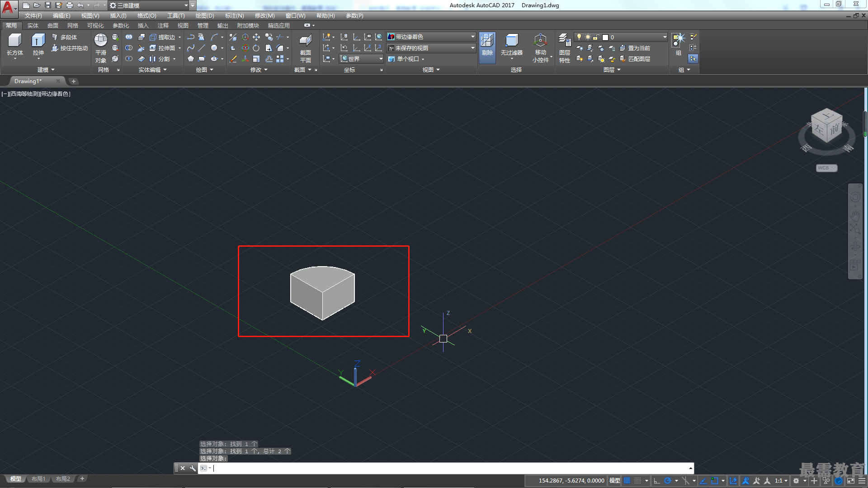The image size is (868, 488).
Task: Open the layer list dropdown showing 0
Action: point(621,37)
